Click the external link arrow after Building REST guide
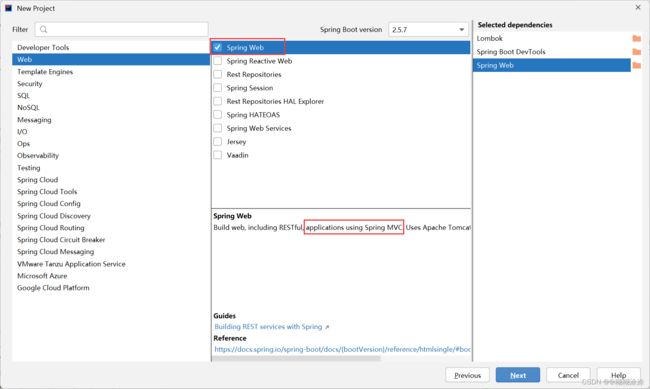650x389 pixels. coord(327,327)
